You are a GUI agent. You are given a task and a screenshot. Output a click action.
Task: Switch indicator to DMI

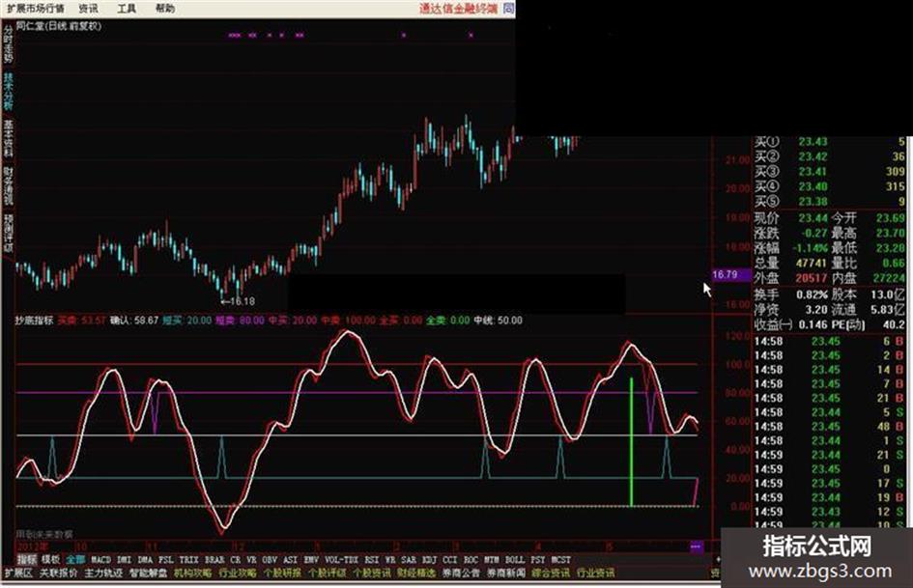tap(124, 559)
